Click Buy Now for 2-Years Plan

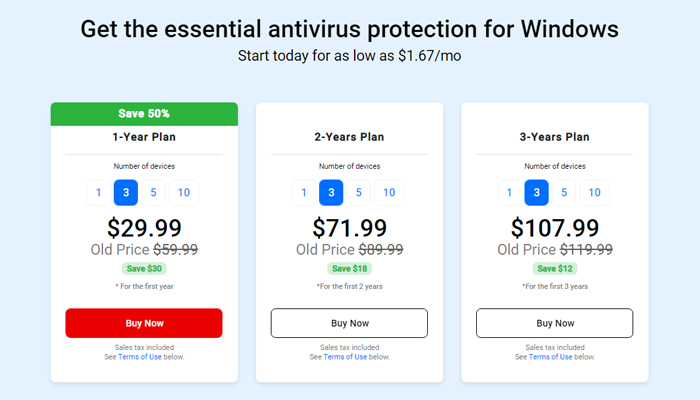coord(349,323)
